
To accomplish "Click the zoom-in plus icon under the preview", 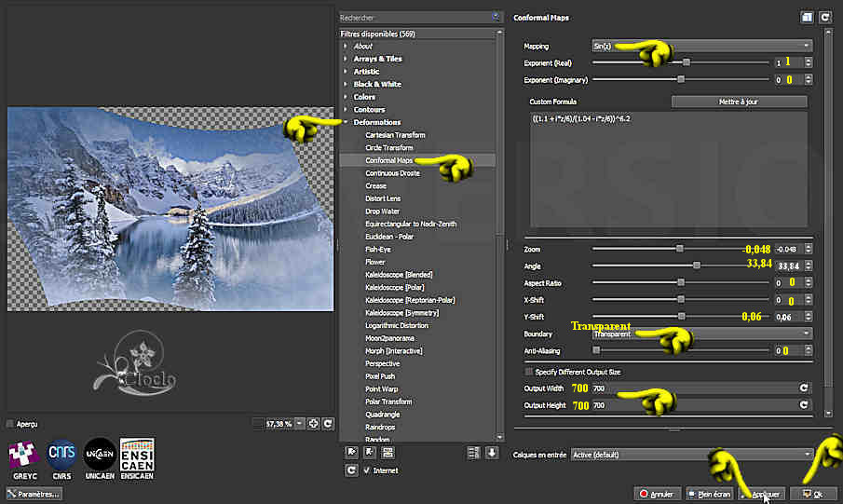I will (x=314, y=425).
